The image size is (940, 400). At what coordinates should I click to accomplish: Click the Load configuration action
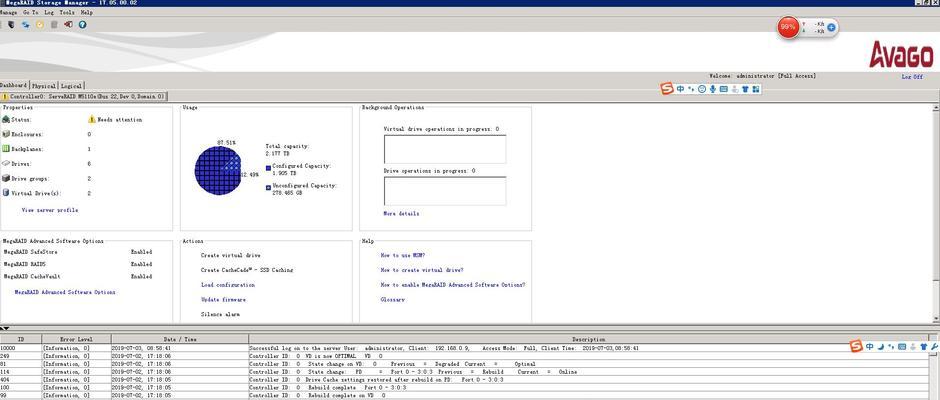[228, 285]
